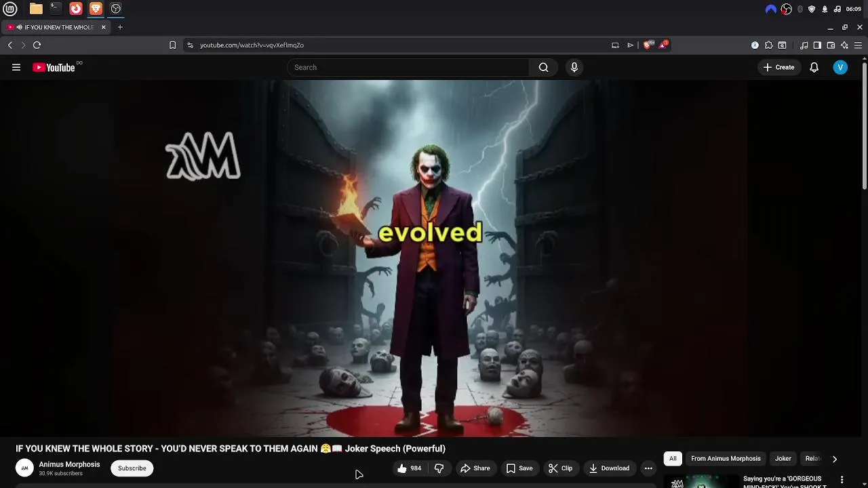
Task: Open options for 'GORGEOUS MIND' suggested video
Action: pos(842,480)
